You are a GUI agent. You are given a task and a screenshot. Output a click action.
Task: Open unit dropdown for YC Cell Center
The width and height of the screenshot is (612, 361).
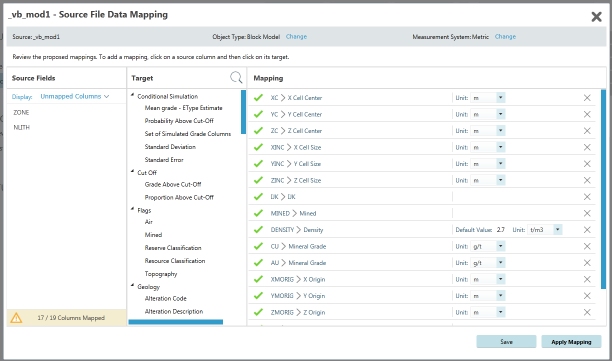tap(500, 114)
